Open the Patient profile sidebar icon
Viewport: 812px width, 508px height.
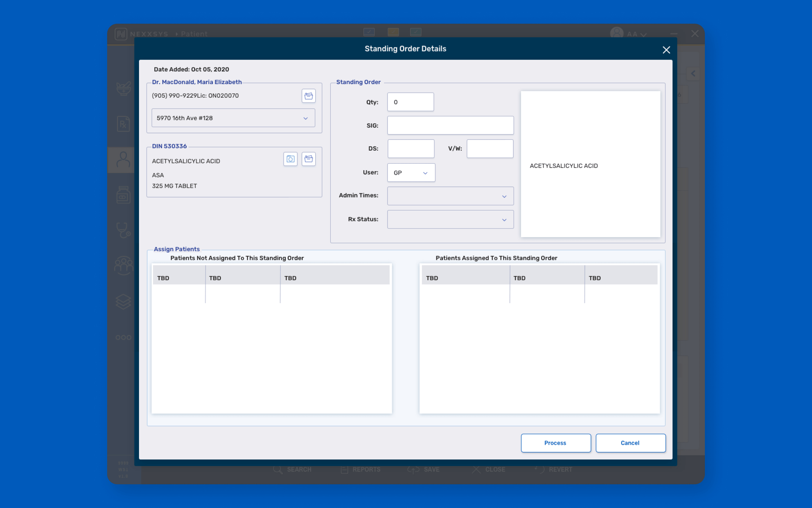(x=123, y=159)
